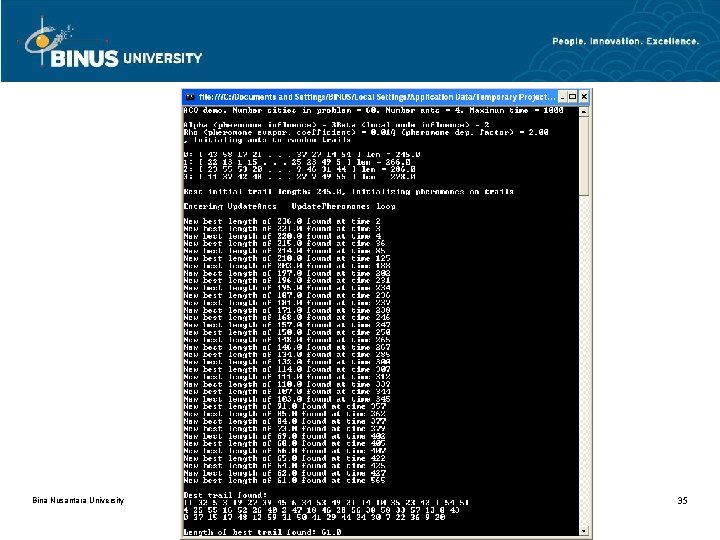Click the Best initial trail length line
This screenshot has width=720, height=540.
pos(349,191)
